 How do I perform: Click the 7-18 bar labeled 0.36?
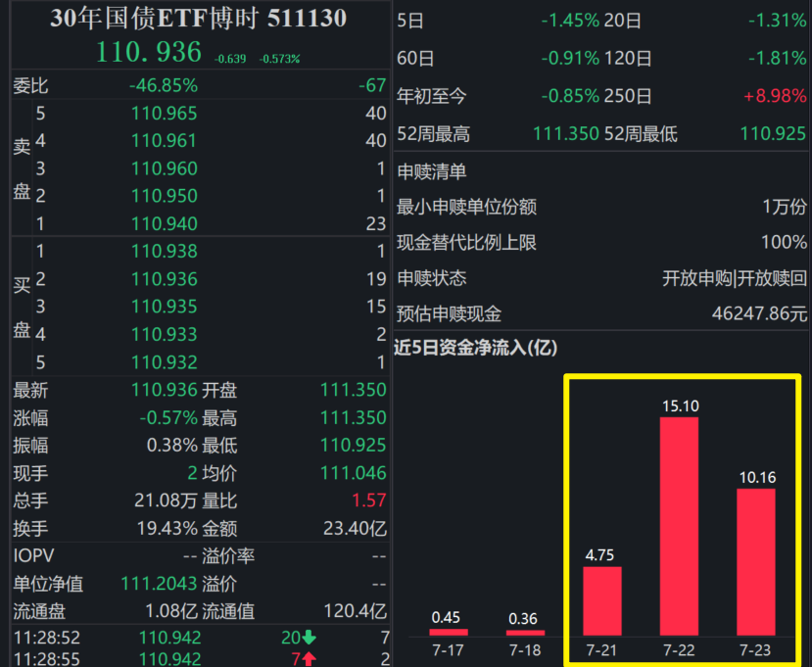[525, 633]
